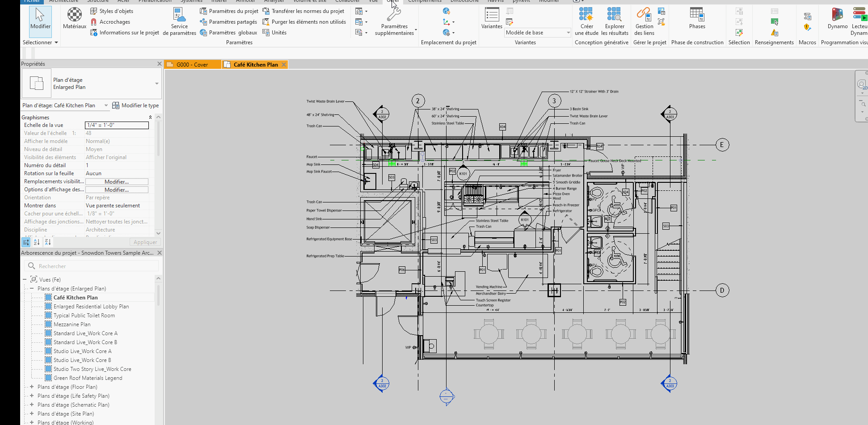The height and width of the screenshot is (425, 868).
Task: Click Modifier le type button
Action: [x=136, y=105]
